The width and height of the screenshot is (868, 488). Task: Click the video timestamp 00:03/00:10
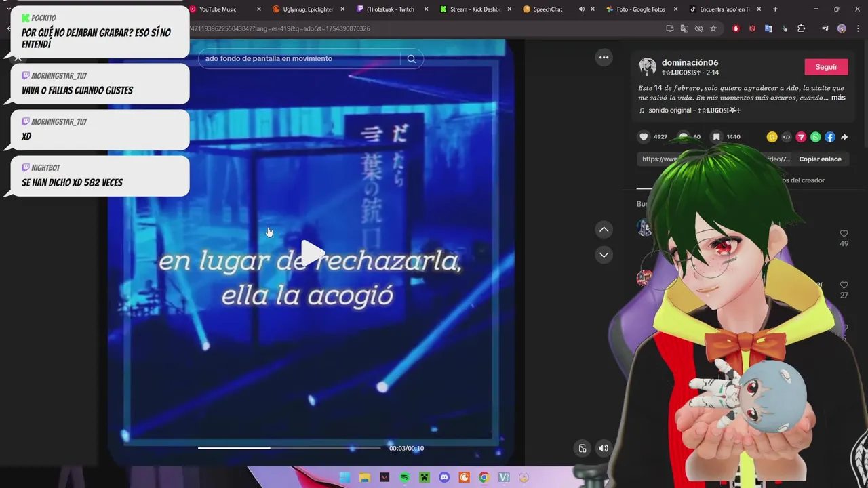pyautogui.click(x=406, y=448)
